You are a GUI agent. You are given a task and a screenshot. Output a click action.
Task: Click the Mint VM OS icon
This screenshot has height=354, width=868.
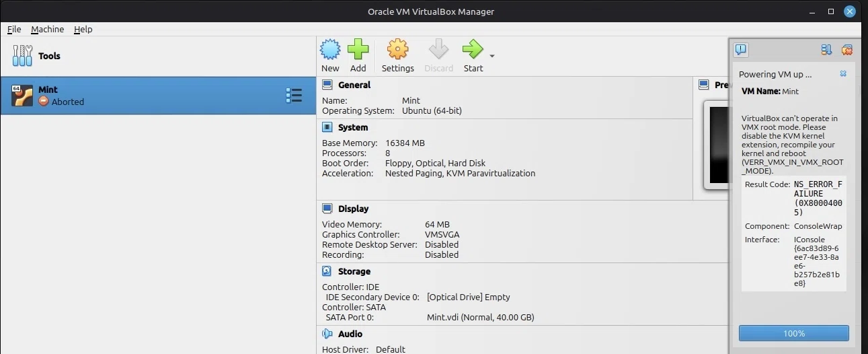click(x=22, y=96)
